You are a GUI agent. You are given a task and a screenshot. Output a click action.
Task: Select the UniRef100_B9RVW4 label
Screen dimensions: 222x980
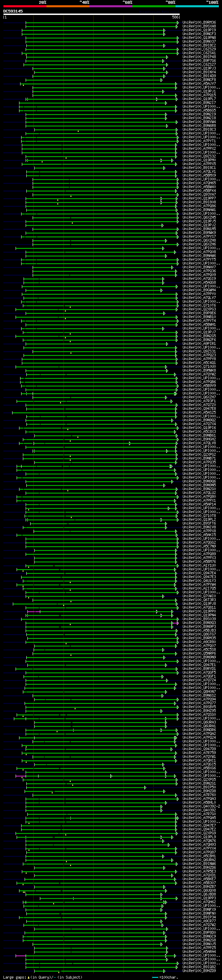point(199,122)
